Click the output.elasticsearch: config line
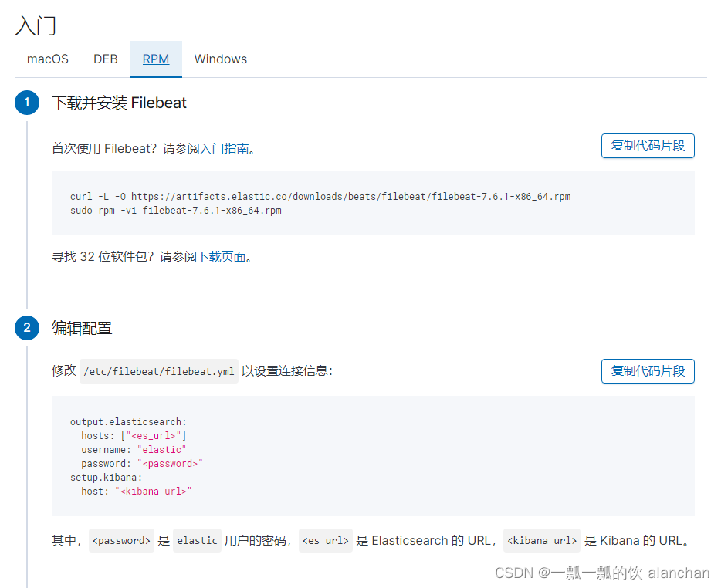 (x=128, y=422)
